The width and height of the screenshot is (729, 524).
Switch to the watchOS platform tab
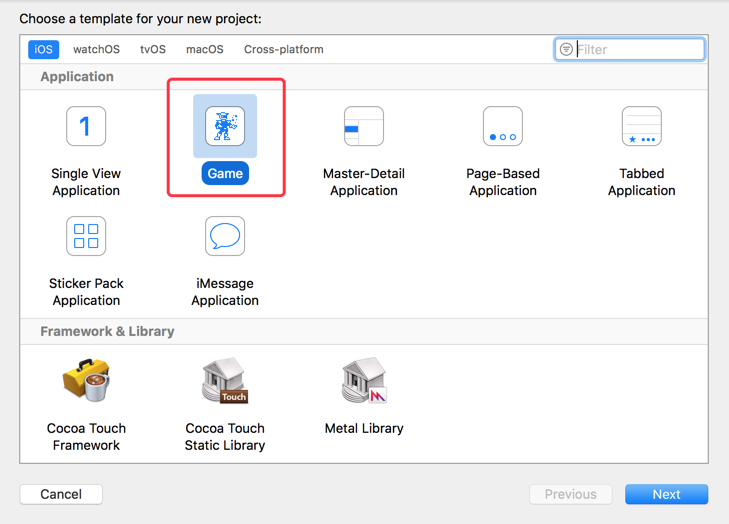(x=96, y=49)
